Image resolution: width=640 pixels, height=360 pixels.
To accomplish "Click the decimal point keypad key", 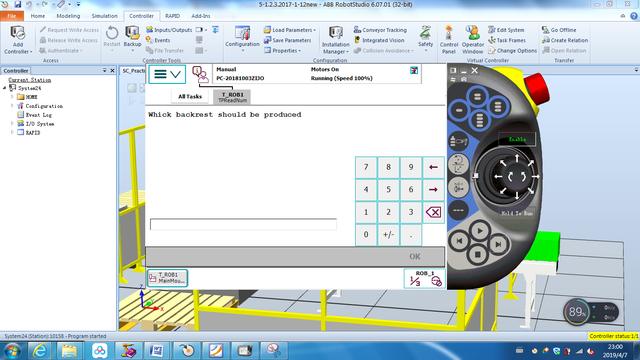I will [x=411, y=235].
